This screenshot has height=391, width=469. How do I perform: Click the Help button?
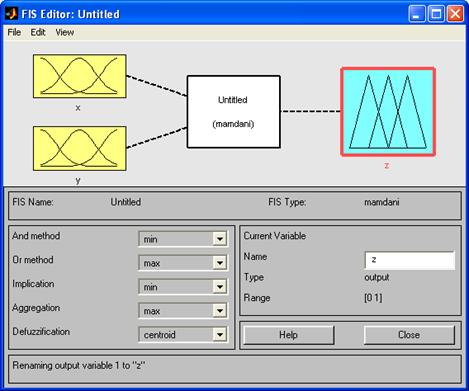(x=289, y=335)
